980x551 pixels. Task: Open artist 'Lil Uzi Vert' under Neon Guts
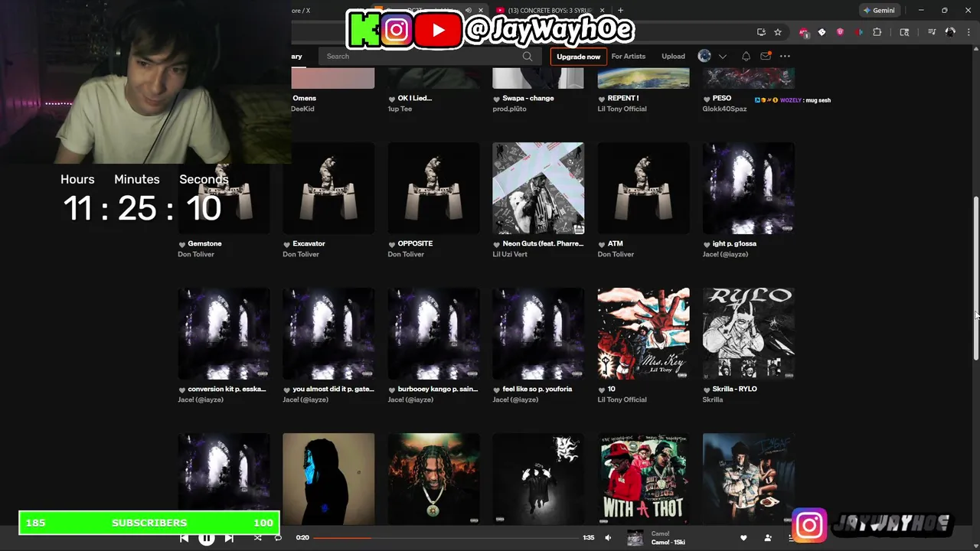pos(510,254)
